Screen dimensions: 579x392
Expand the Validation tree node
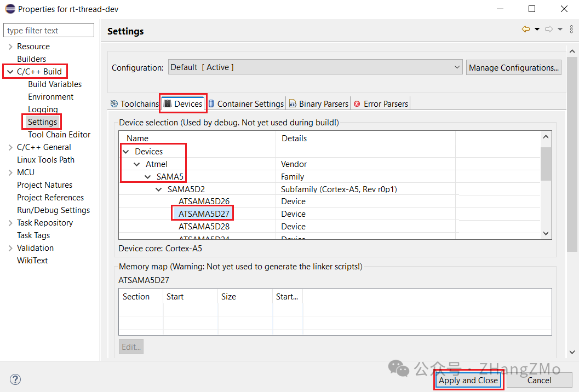pos(10,248)
